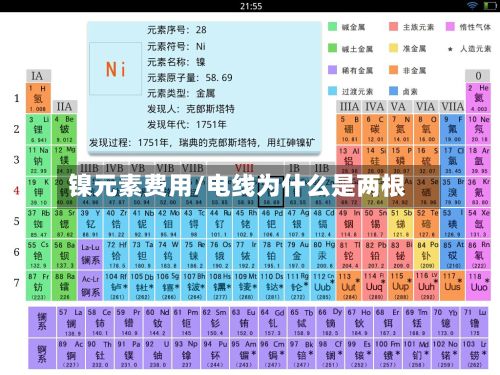The height and width of the screenshot is (375, 500).
Task: Open oxygen (8 O 氧) element cell
Action: [x=426, y=129]
